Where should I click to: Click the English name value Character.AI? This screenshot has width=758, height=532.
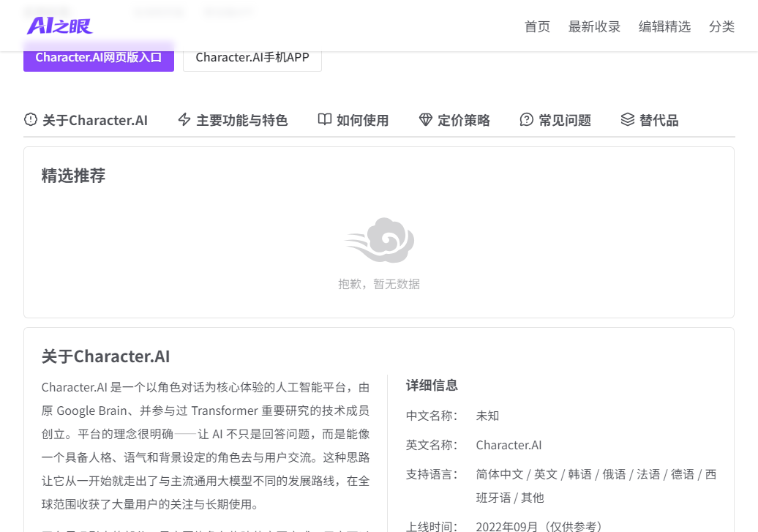[x=509, y=445]
